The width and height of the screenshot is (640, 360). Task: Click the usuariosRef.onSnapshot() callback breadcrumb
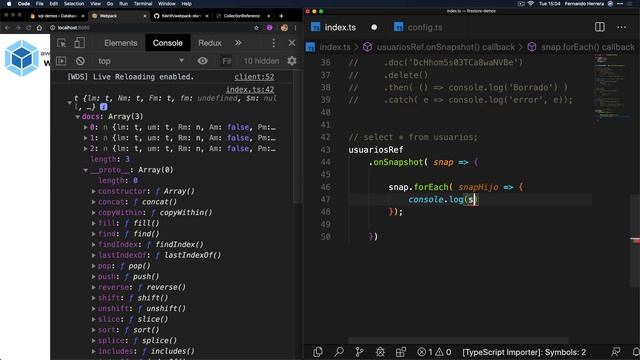[446, 47]
